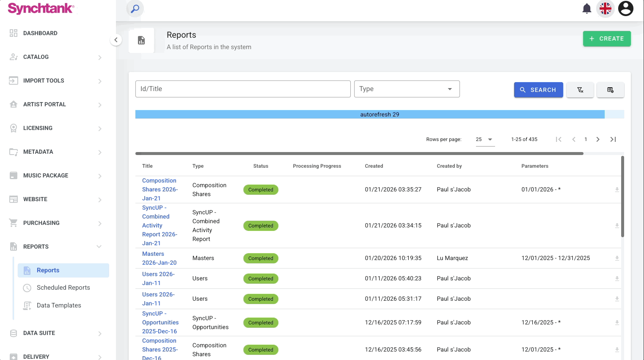Click the Create button
Image resolution: width=644 pixels, height=360 pixels.
click(607, 39)
